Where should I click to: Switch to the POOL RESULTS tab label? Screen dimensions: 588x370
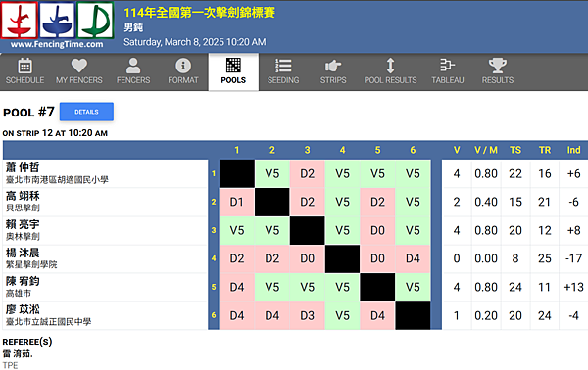390,80
